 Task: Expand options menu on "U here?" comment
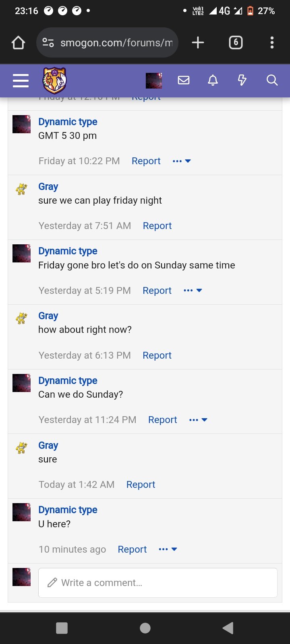click(x=168, y=549)
